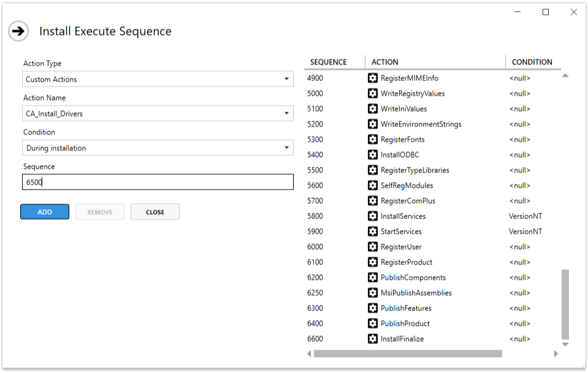Click the gear icon for PublishFeatures
The image size is (588, 373).
(x=372, y=308)
